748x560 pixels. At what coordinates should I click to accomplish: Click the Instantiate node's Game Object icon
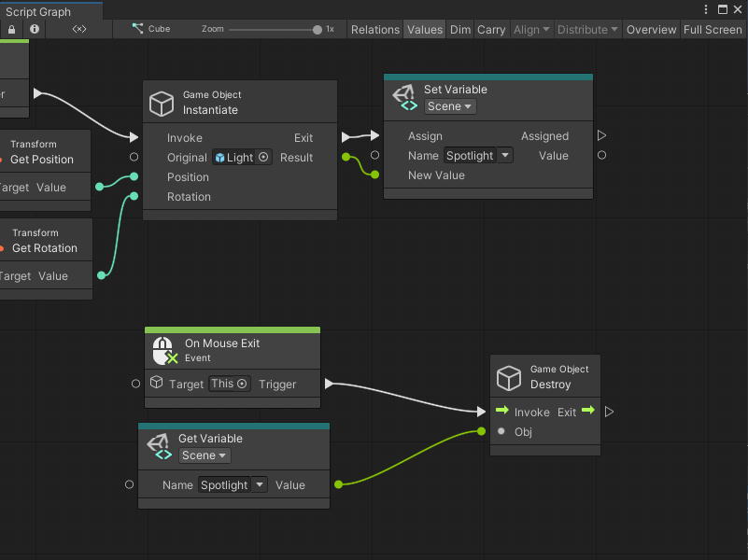coord(162,102)
